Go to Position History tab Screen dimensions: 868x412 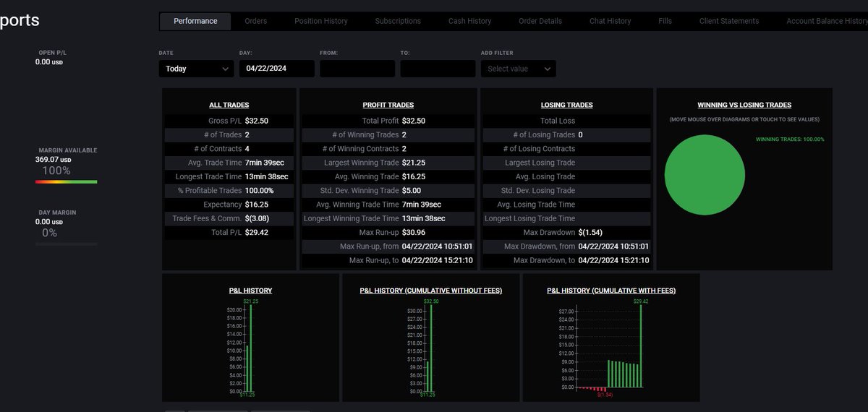click(321, 21)
